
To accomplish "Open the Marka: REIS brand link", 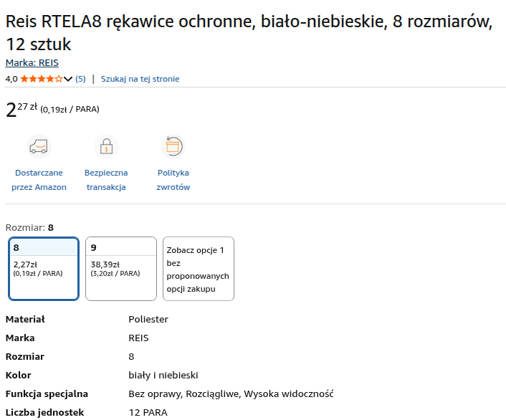I will coord(32,63).
